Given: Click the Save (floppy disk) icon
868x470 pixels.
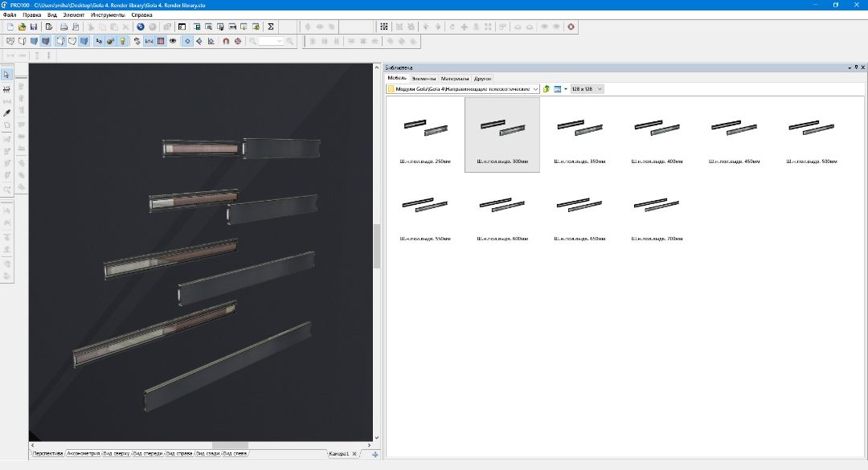Looking at the screenshot, I should 34,27.
